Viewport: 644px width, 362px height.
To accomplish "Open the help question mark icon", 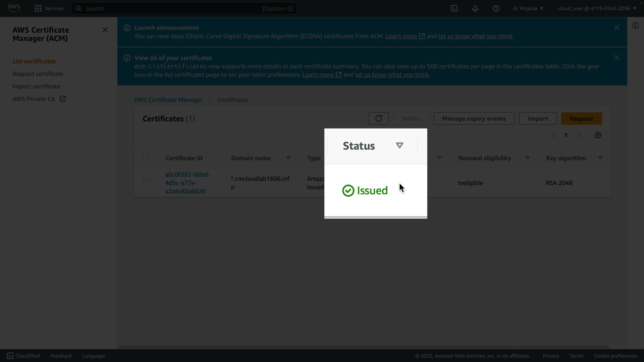I will tap(496, 8).
